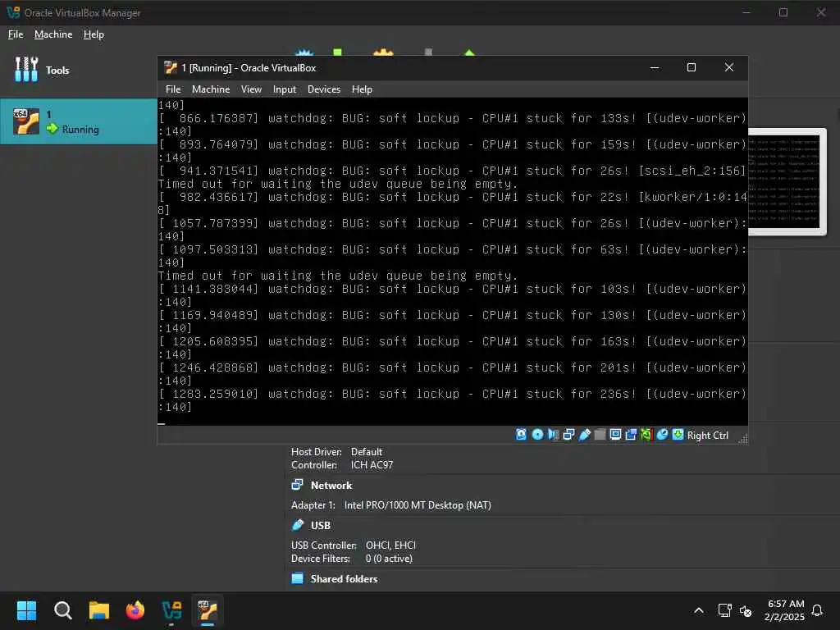Show hidden system tray icons chevron
Viewport: 840px width, 630px height.
click(x=699, y=610)
